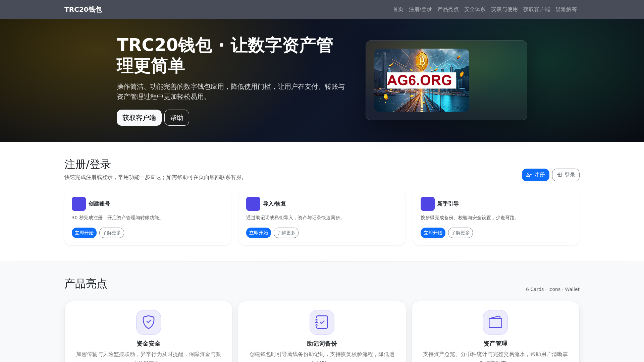Click 了解更多 under 导入/恢复

[286, 233]
